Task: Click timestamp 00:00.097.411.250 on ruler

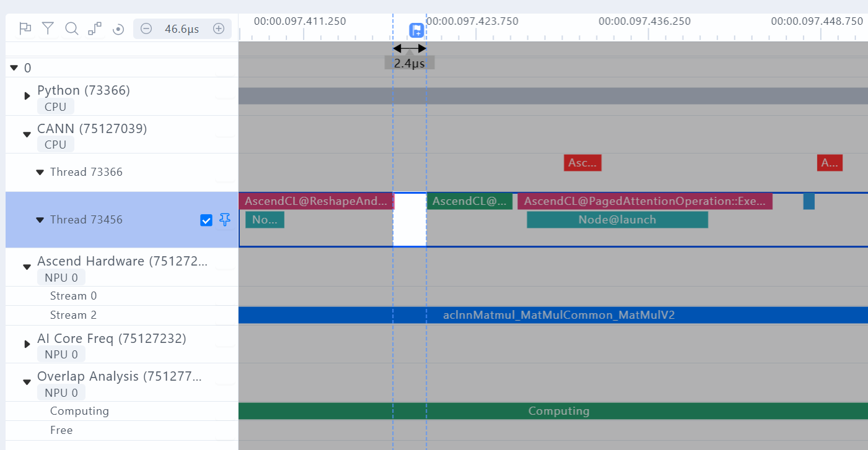Action: [300, 21]
